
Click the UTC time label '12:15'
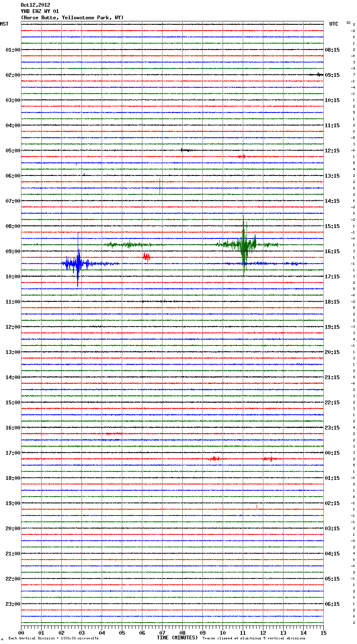[332, 151]
